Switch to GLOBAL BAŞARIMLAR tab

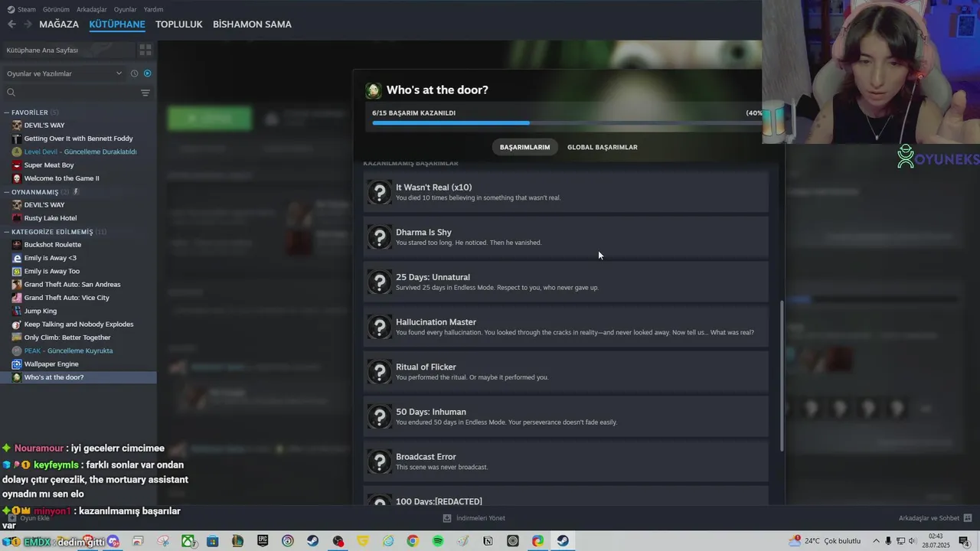pos(602,147)
